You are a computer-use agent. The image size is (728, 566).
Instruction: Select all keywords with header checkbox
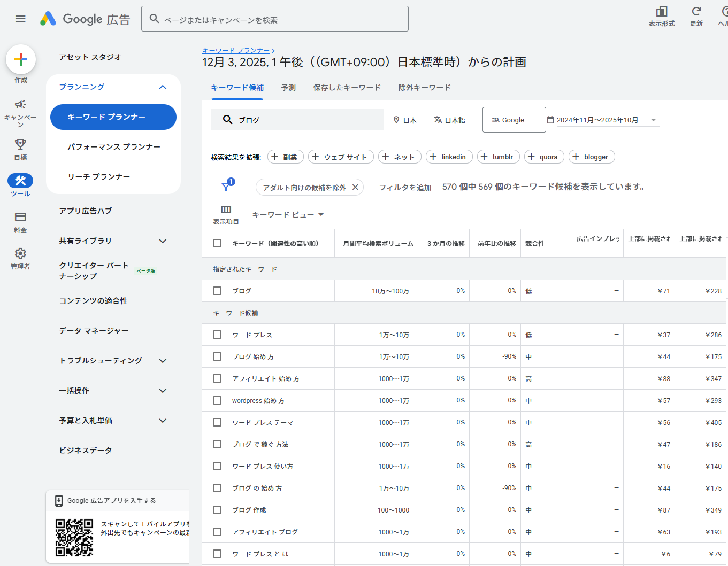pos(217,243)
